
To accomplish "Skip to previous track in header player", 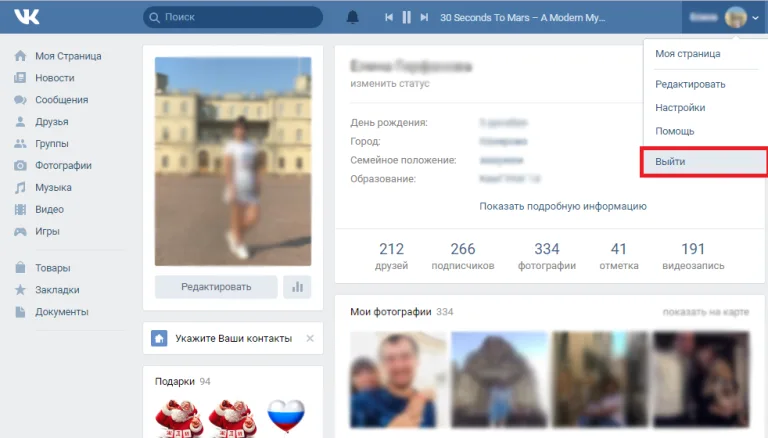I will (x=389, y=17).
